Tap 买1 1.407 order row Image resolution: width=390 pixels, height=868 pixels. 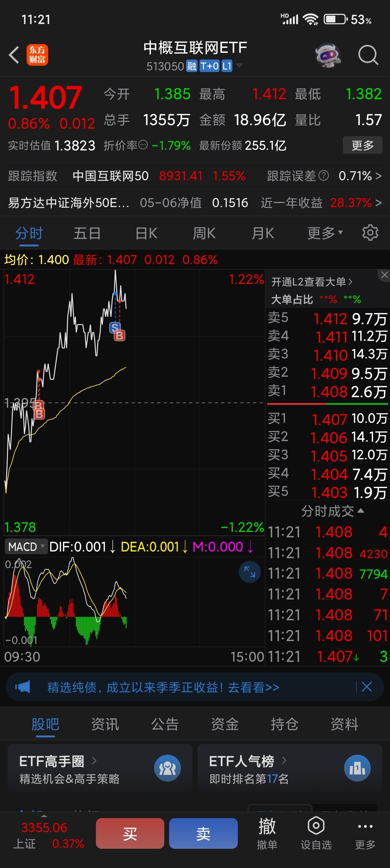(327, 419)
